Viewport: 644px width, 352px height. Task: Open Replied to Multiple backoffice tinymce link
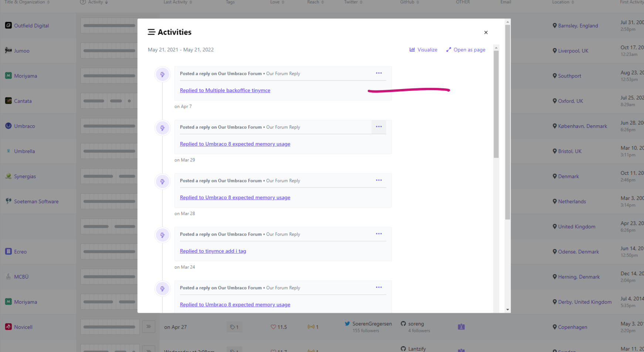click(x=225, y=90)
